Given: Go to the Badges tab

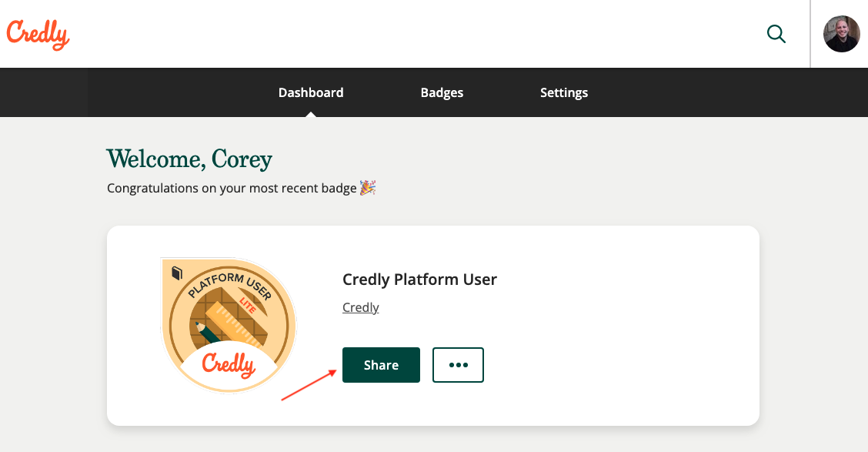Looking at the screenshot, I should (442, 92).
